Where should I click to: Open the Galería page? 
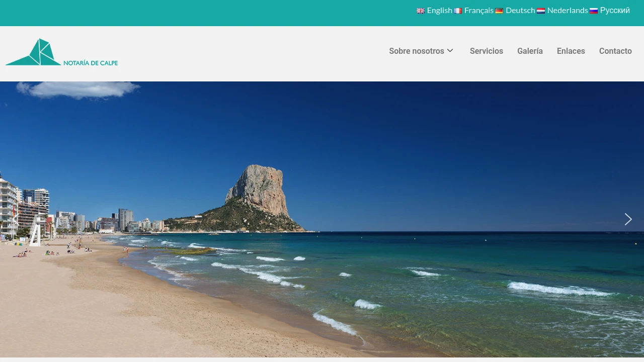pos(530,51)
